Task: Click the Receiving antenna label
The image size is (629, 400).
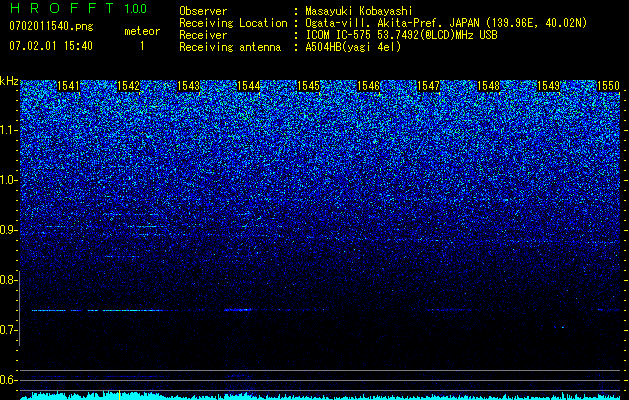Action: [230, 47]
